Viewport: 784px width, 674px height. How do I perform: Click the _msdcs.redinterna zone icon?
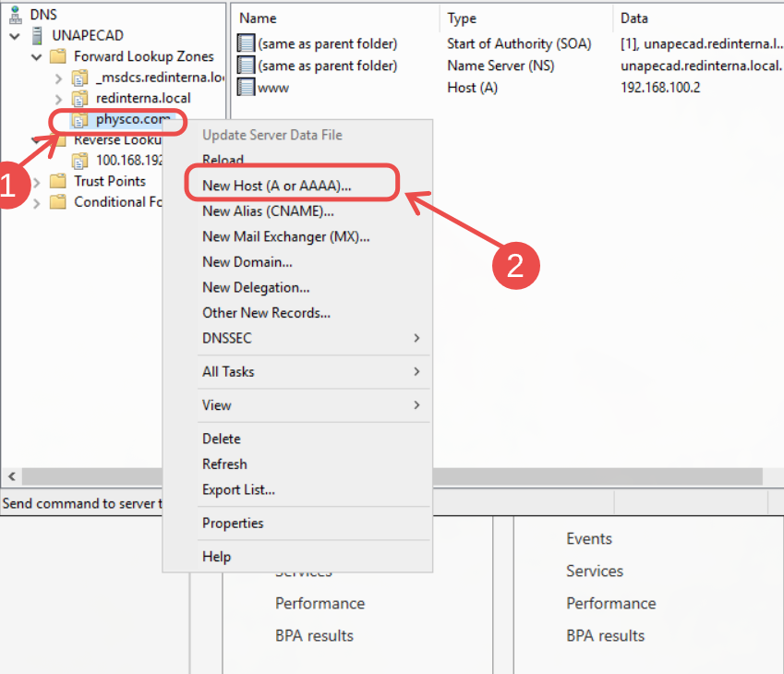tap(80, 78)
